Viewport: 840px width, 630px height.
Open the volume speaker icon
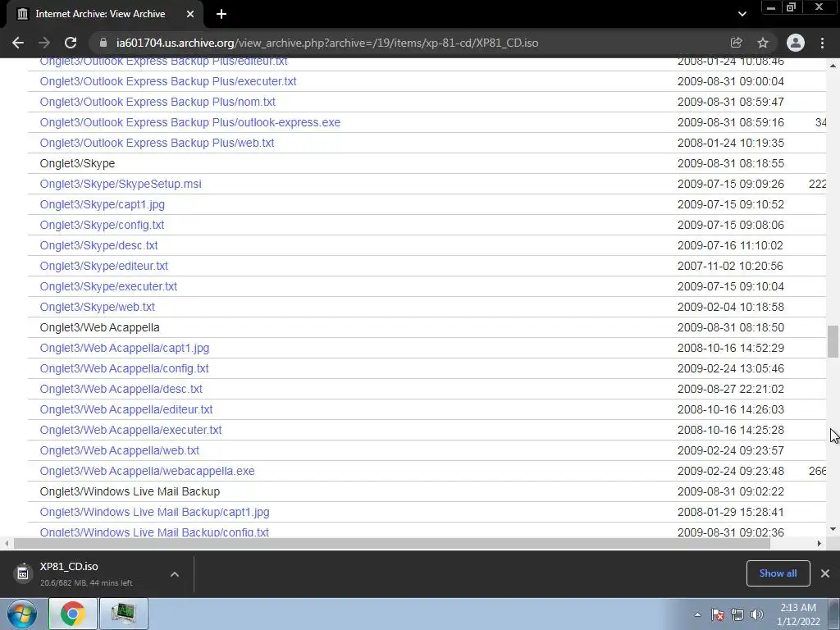click(756, 614)
